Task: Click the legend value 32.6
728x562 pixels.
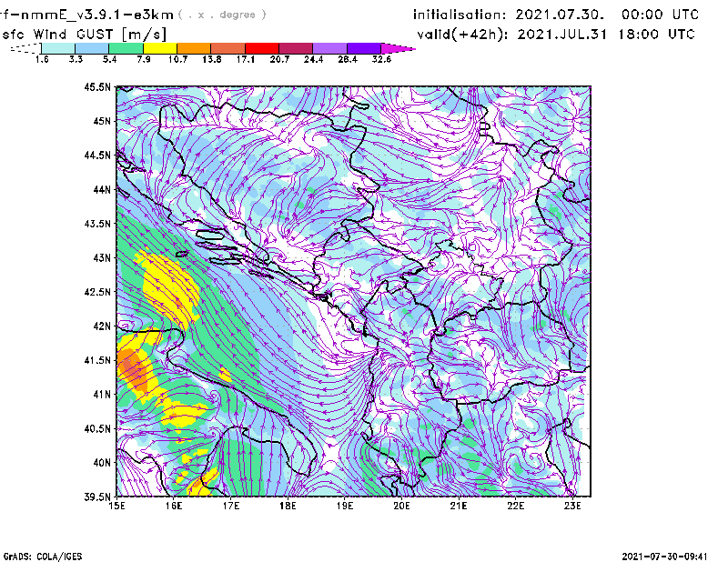Action: click(381, 59)
